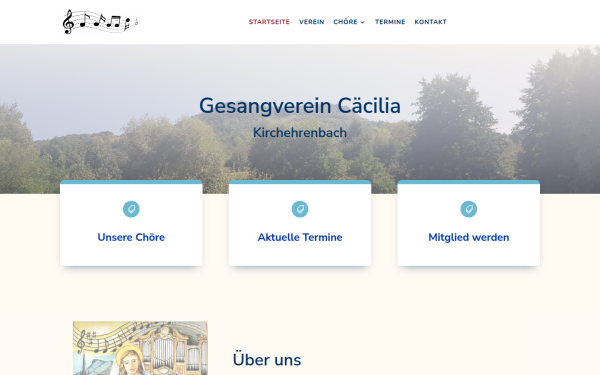Open the organ painting image
600x375 pixels.
(140, 348)
